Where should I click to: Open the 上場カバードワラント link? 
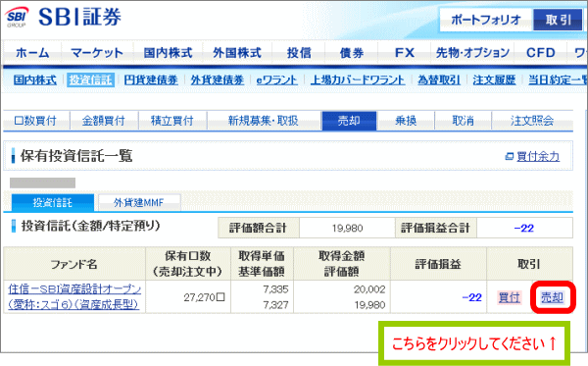click(x=358, y=79)
